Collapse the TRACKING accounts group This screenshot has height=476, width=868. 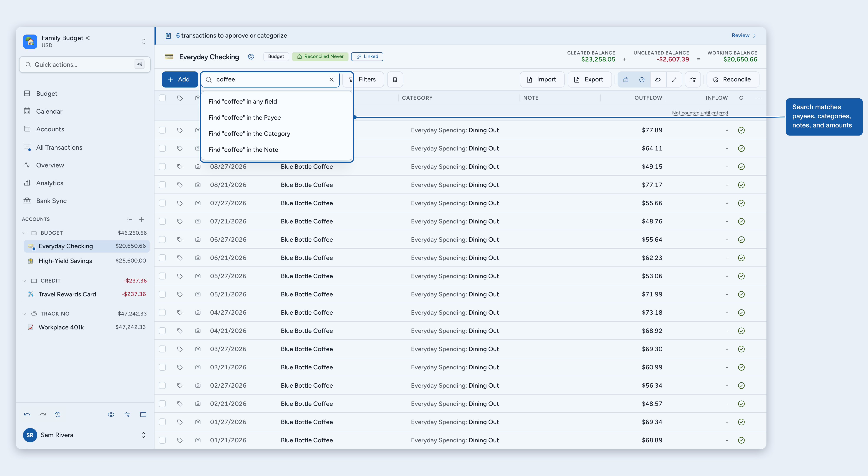(24, 314)
